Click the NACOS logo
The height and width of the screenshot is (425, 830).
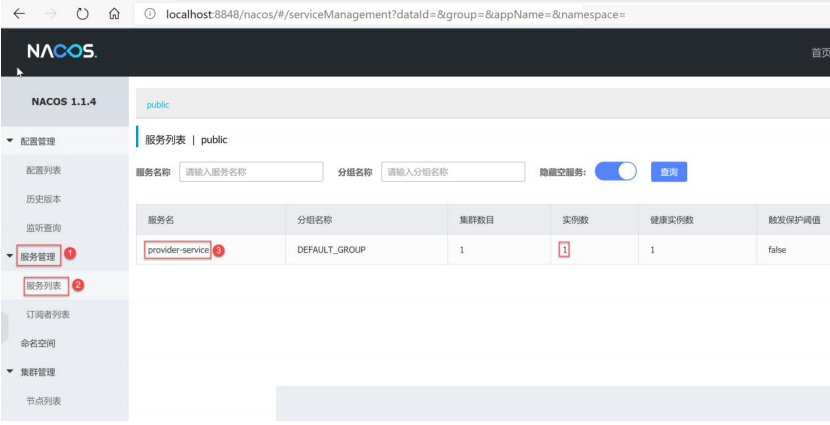tap(62, 51)
